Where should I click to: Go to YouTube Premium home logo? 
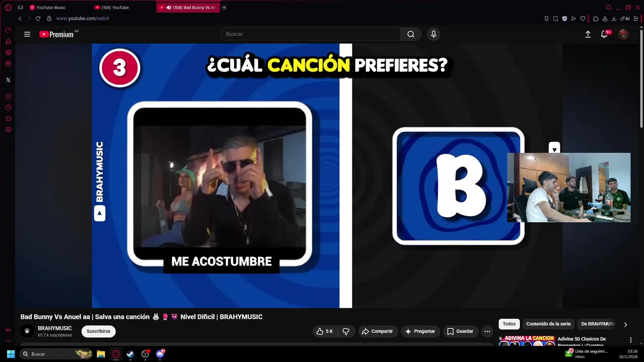pyautogui.click(x=56, y=34)
